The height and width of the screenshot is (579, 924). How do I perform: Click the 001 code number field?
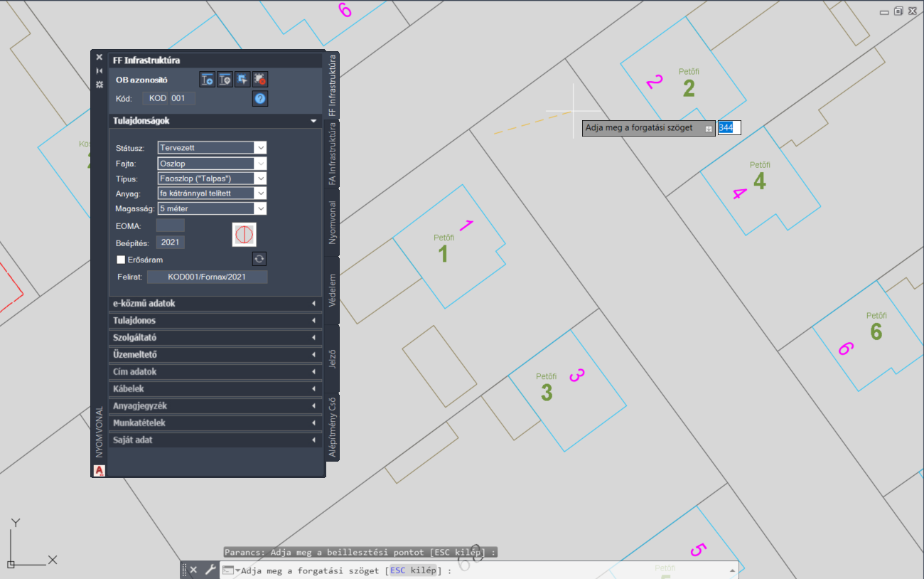[x=182, y=98]
